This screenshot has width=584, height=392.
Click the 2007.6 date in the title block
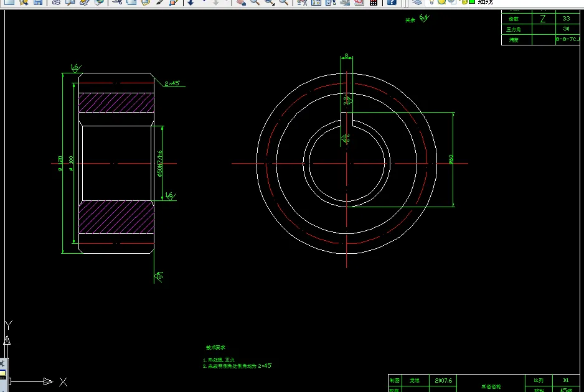pyautogui.click(x=443, y=380)
